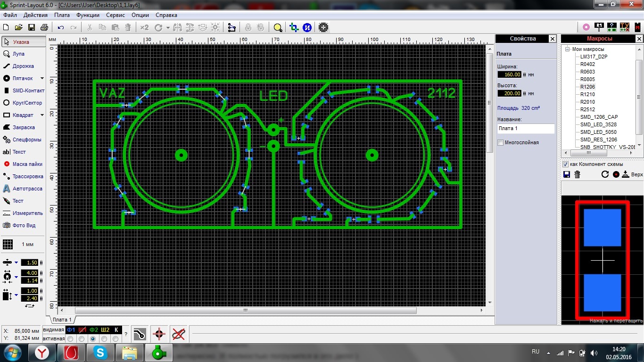This screenshot has height=362, width=644.
Task: Select the Маска пайки solder mask tool
Action: point(23,164)
